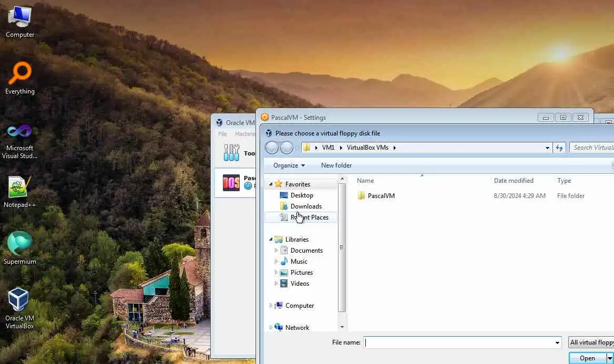
Task: Open the Machine menu in VirtualBox manager
Action: click(245, 134)
